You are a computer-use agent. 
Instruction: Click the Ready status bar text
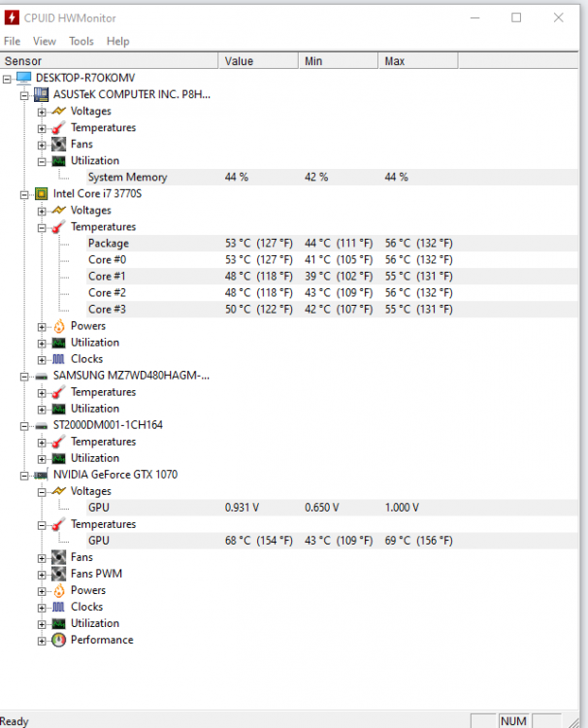pos(15,721)
